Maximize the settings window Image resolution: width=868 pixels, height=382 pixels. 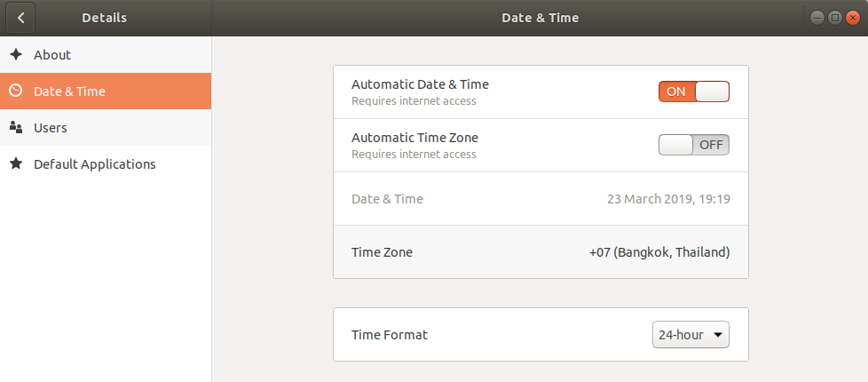tap(835, 18)
